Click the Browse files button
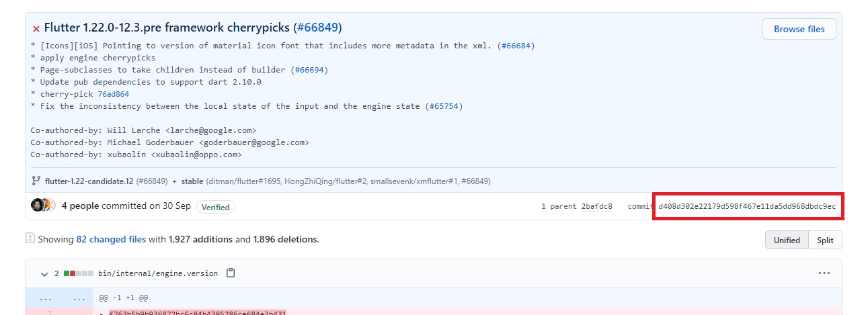The height and width of the screenshot is (315, 868). 799,29
